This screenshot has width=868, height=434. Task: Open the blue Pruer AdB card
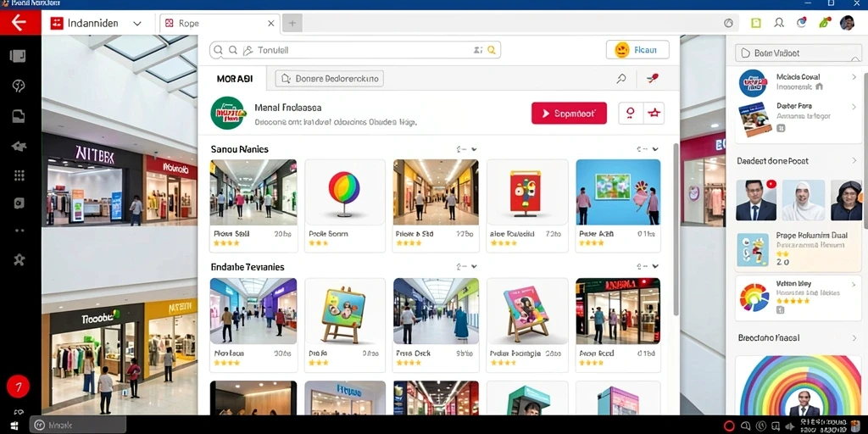[x=618, y=205]
